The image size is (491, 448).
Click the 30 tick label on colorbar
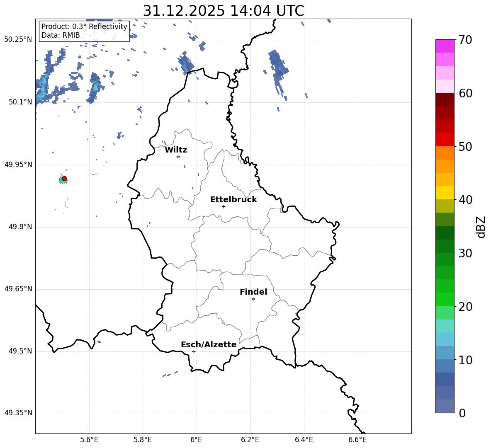click(465, 253)
